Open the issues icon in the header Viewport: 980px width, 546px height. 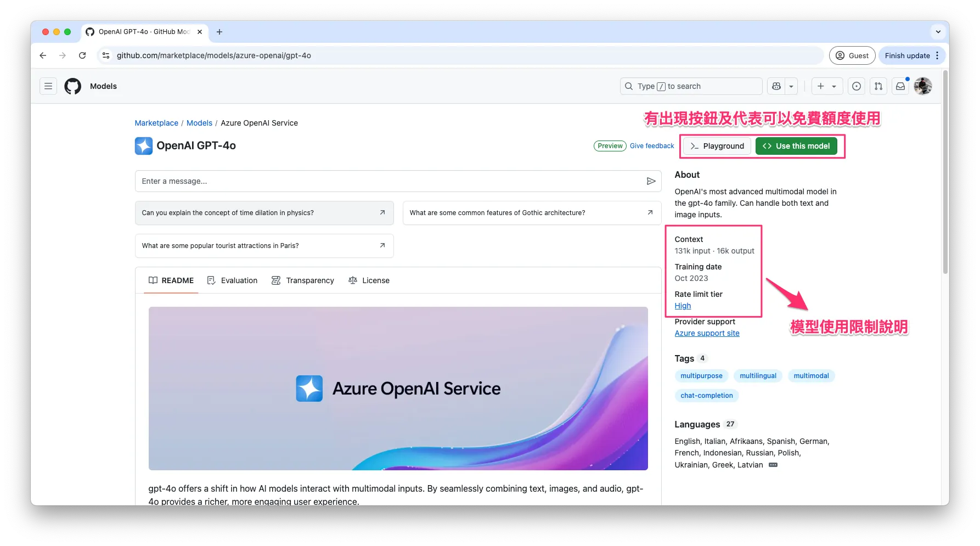(x=856, y=86)
